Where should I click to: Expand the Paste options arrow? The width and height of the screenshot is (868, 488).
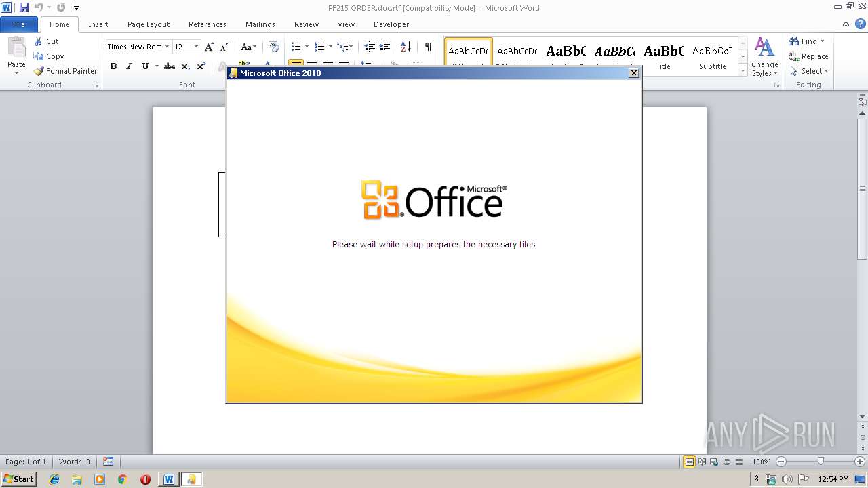point(16,73)
